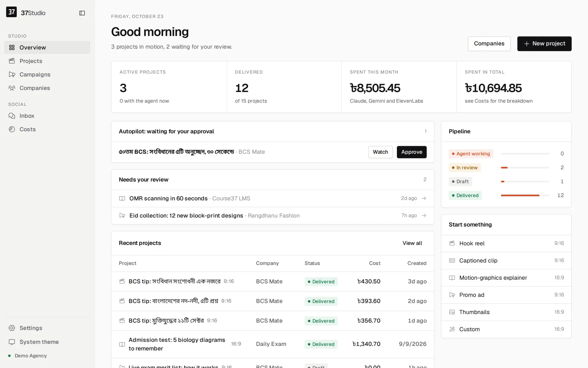Open View all recent projects
This screenshot has width=588, height=368.
tap(412, 243)
